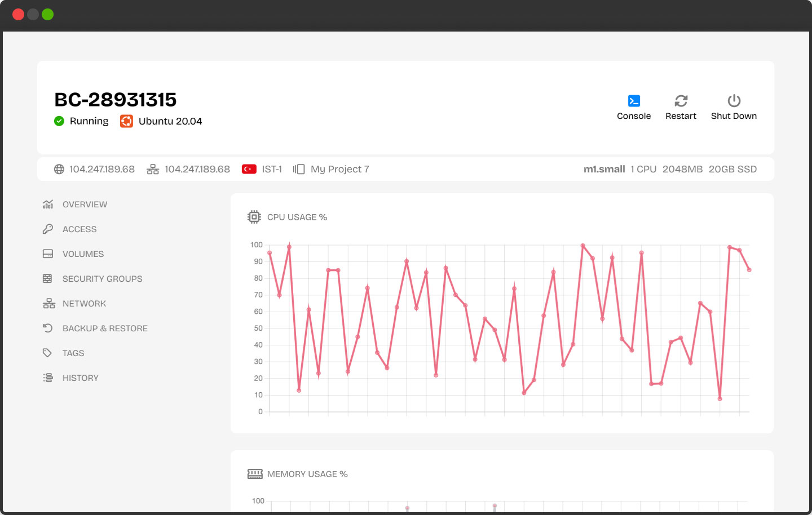
Task: Switch to the SECURITY GROUPS section
Action: pyautogui.click(x=102, y=278)
